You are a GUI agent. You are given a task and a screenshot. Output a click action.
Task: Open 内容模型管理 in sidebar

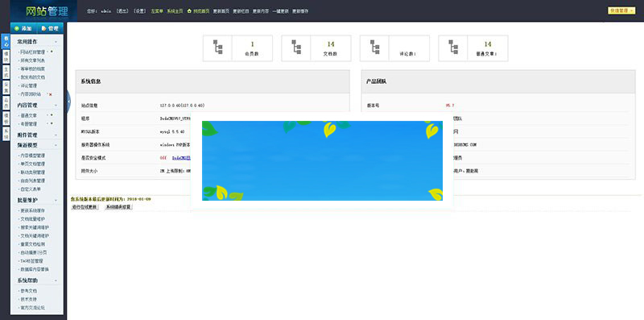32,156
